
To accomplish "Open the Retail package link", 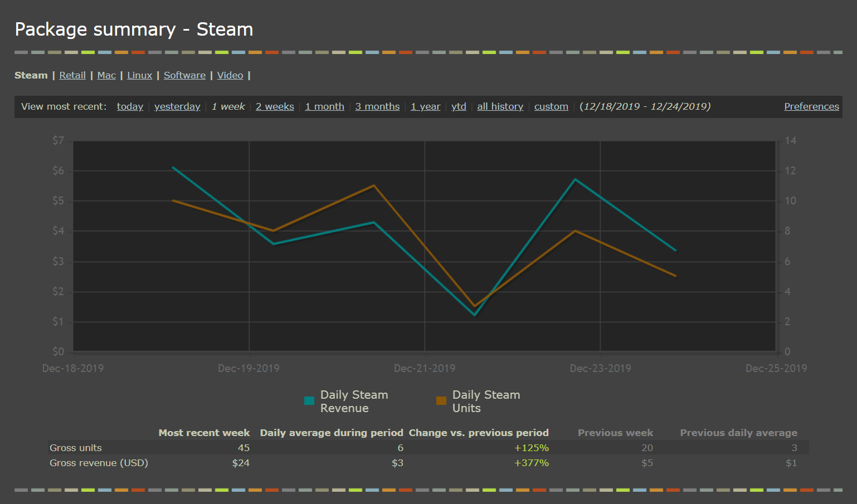I will [72, 75].
